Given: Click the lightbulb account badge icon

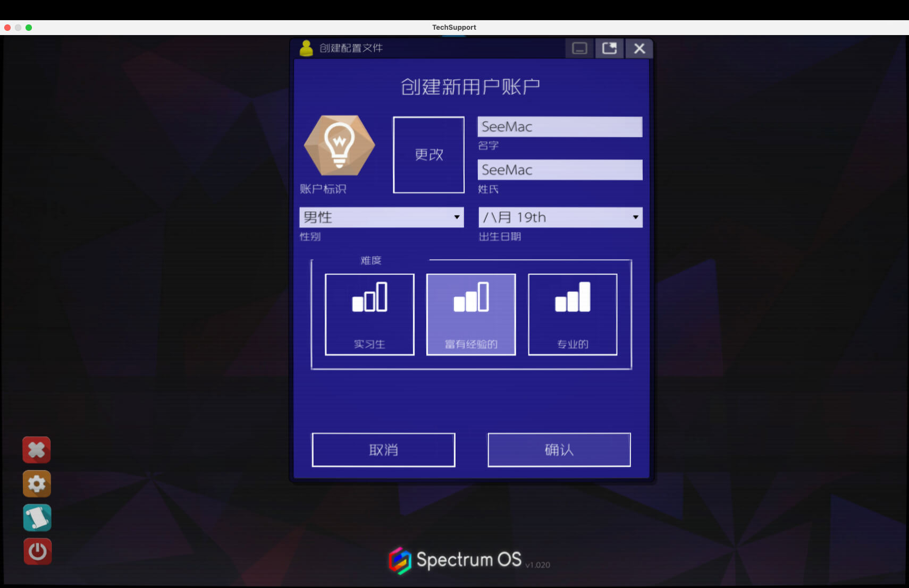Looking at the screenshot, I should [339, 145].
